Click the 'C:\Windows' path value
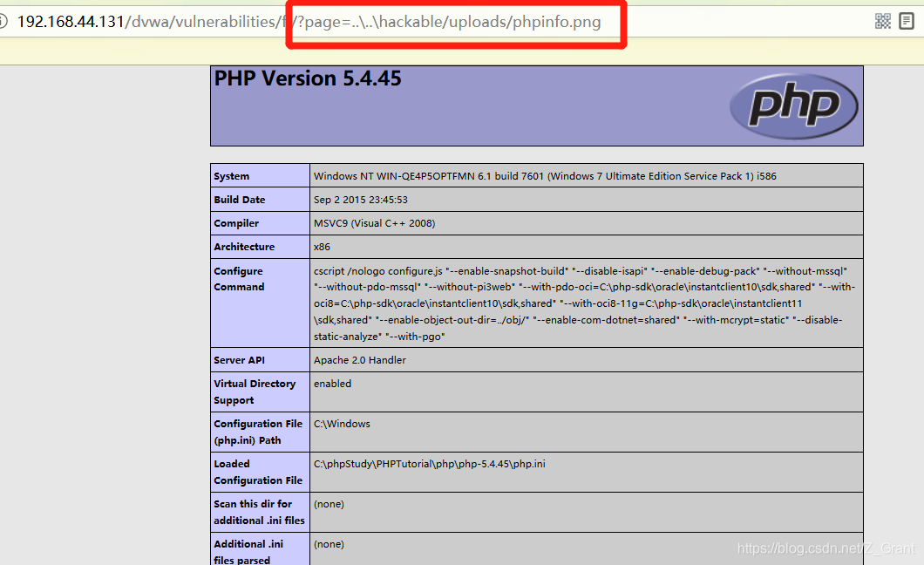Viewport: 924px width, 565px height. [342, 424]
